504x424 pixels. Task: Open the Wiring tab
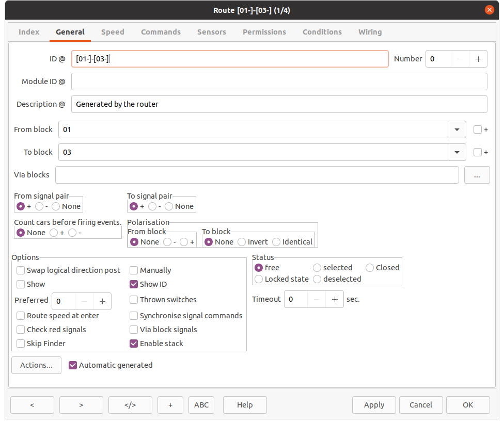pyautogui.click(x=370, y=32)
